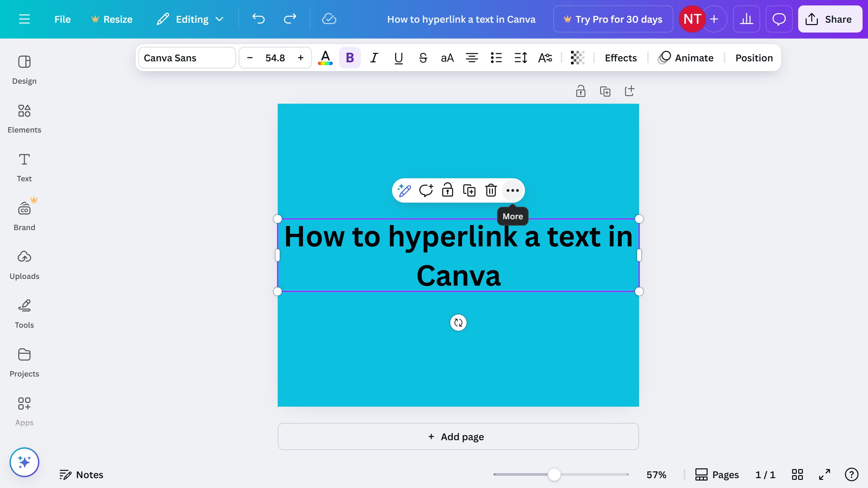Image resolution: width=868 pixels, height=488 pixels.
Task: Open More options ellipsis menu
Action: point(512,190)
